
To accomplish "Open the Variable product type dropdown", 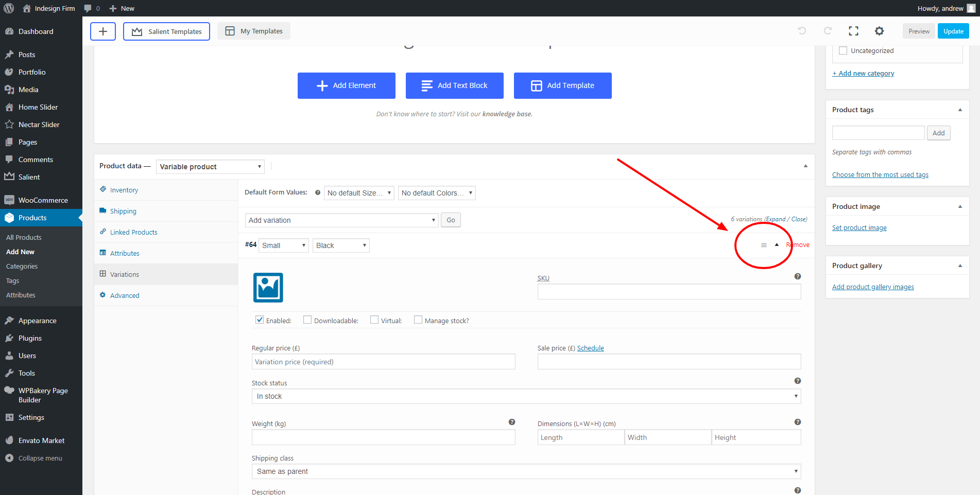I will pos(210,167).
